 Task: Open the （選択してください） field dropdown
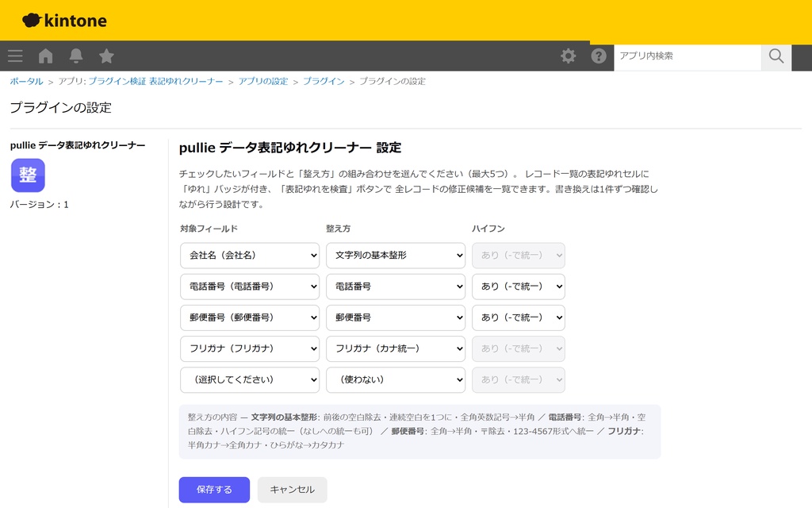pyautogui.click(x=250, y=380)
